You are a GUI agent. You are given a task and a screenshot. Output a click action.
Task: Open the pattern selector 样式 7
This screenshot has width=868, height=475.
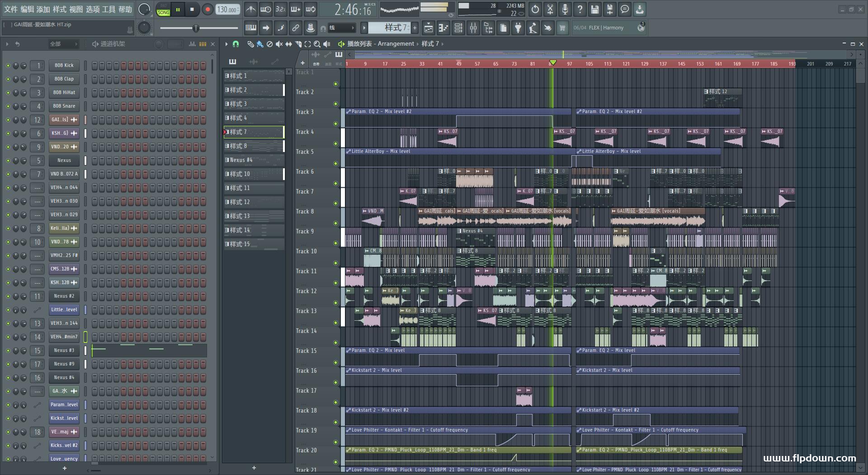click(x=389, y=28)
